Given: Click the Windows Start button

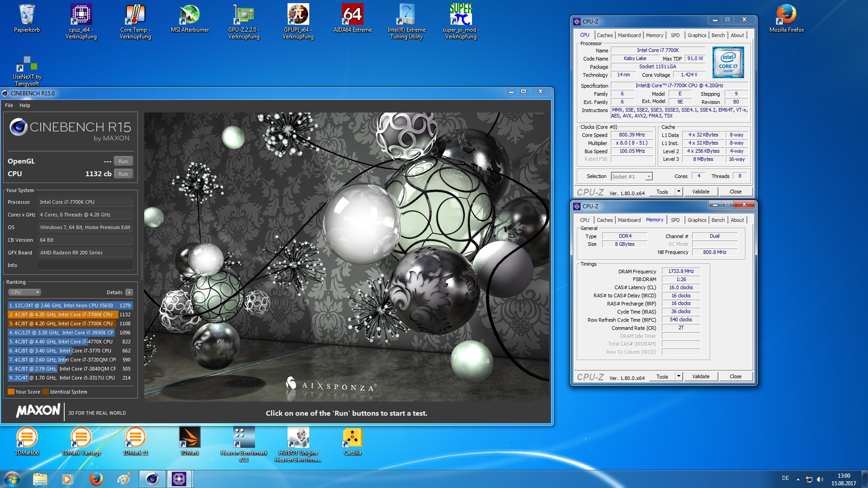Looking at the screenshot, I should 12,479.
